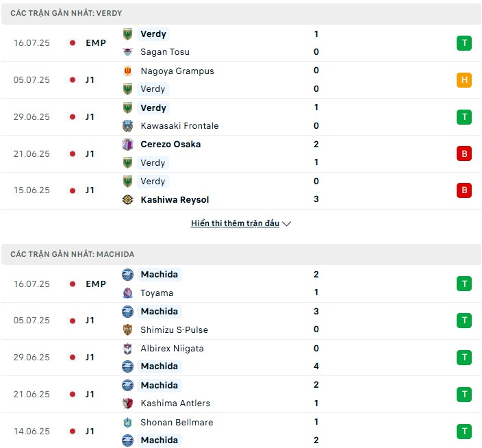Viewport: 482px width, 448px height.
Task: Click the orange H draw badge
Action: 464,80
